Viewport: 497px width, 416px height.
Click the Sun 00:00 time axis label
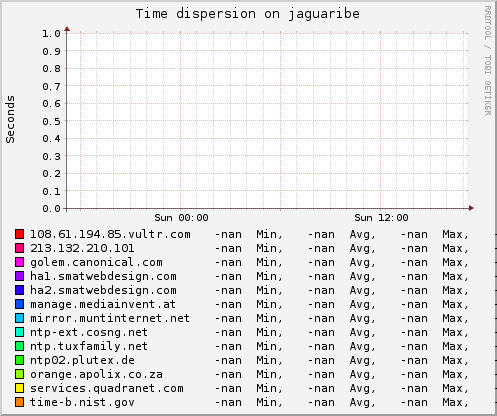point(181,218)
